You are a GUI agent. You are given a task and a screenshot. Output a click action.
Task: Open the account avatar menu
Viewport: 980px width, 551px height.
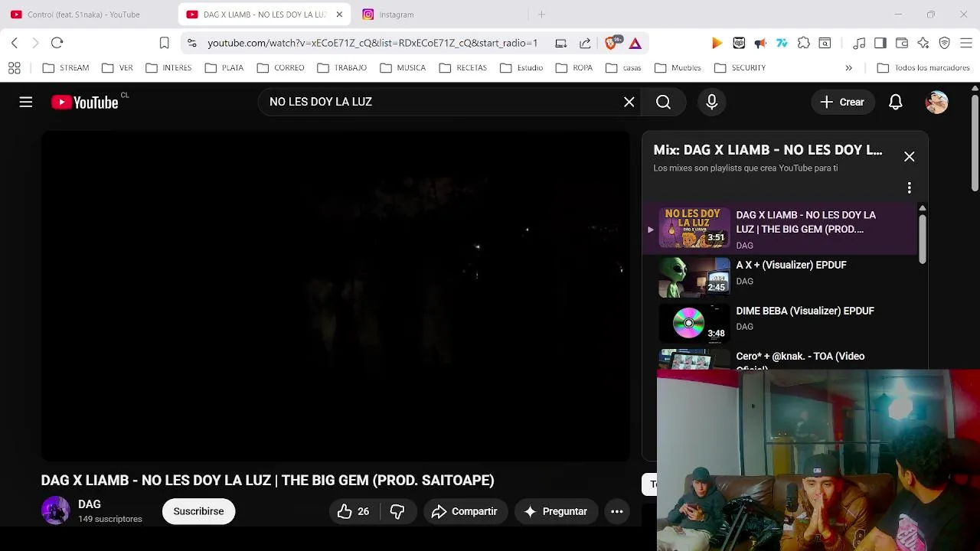pos(936,102)
